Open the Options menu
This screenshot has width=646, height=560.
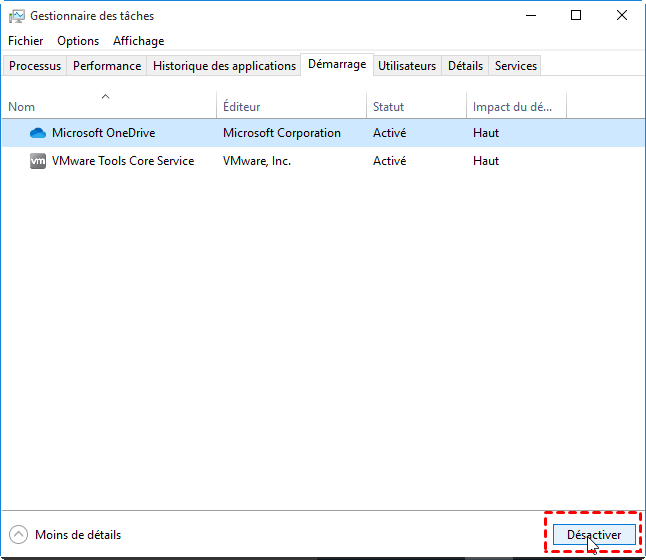tap(78, 41)
